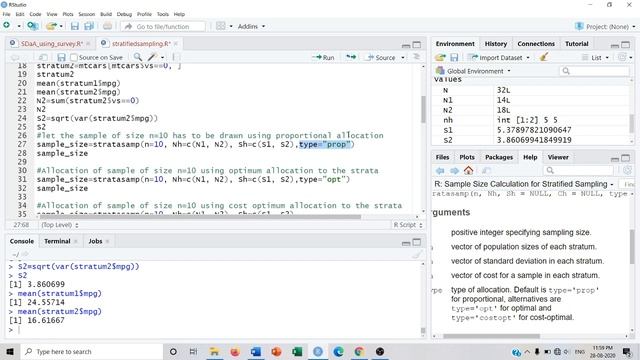
Task: Re-run previous code region
Action: point(351,57)
